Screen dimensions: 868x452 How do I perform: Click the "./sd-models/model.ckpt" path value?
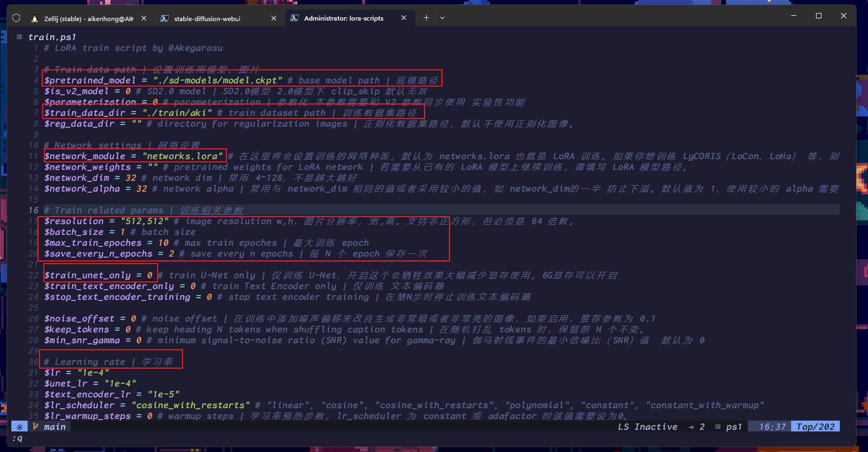217,80
